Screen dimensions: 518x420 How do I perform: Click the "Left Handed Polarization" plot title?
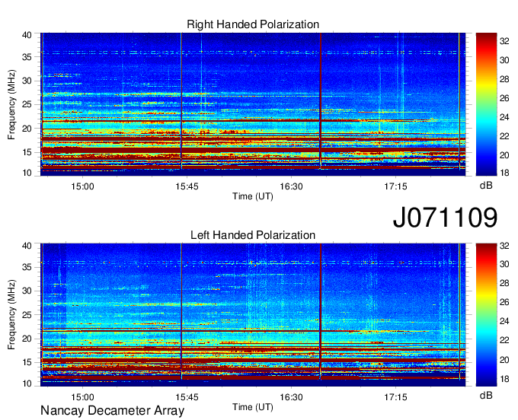[x=253, y=235]
